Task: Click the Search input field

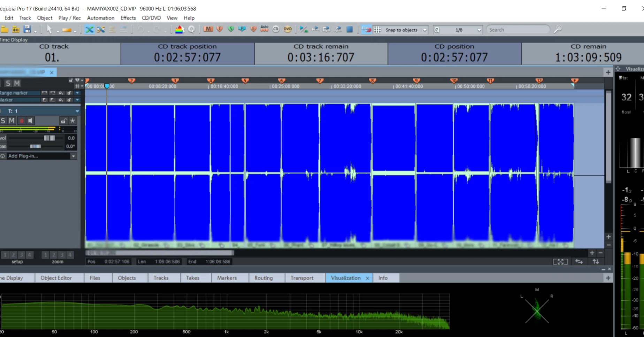Action: point(518,30)
